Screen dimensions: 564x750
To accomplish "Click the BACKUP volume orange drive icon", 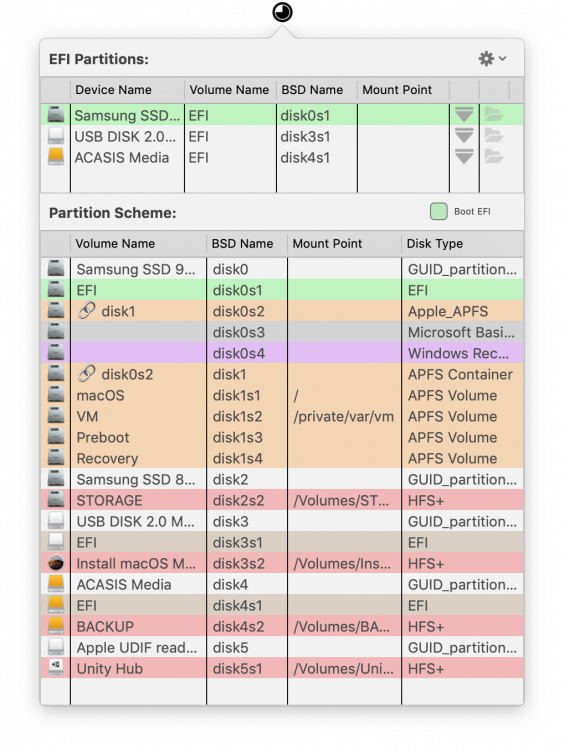I will 56,627.
